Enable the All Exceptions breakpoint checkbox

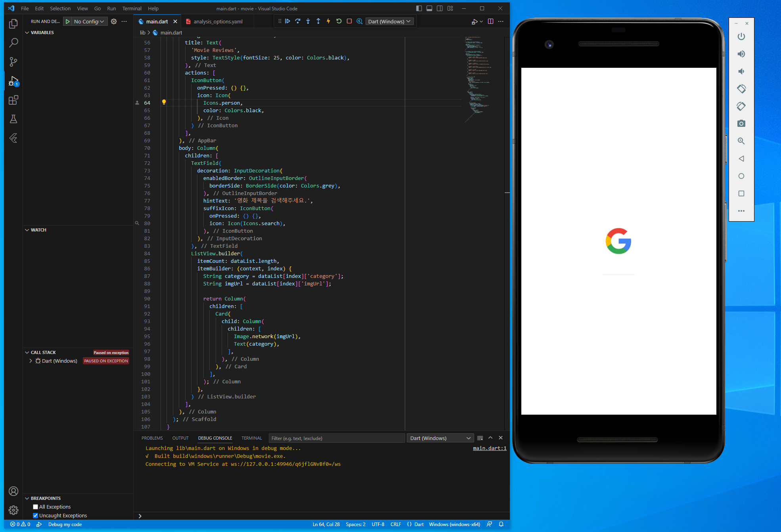pos(36,507)
